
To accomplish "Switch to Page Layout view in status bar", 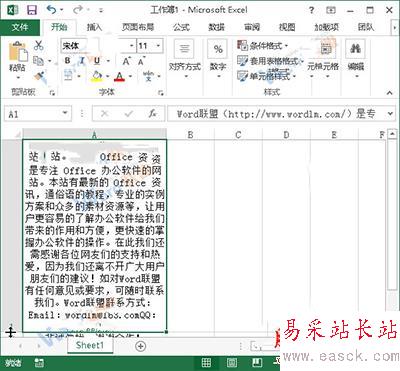I will pyautogui.click(x=232, y=363).
